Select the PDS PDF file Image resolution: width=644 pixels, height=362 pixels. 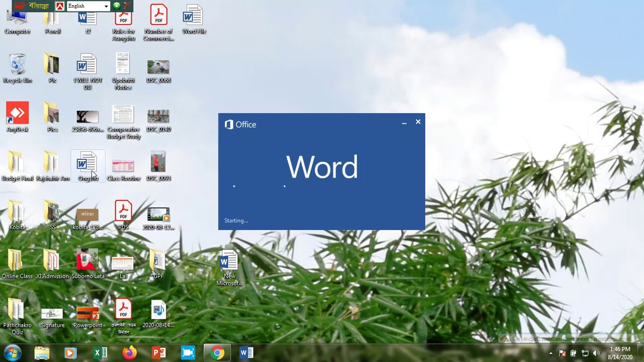pos(123,215)
